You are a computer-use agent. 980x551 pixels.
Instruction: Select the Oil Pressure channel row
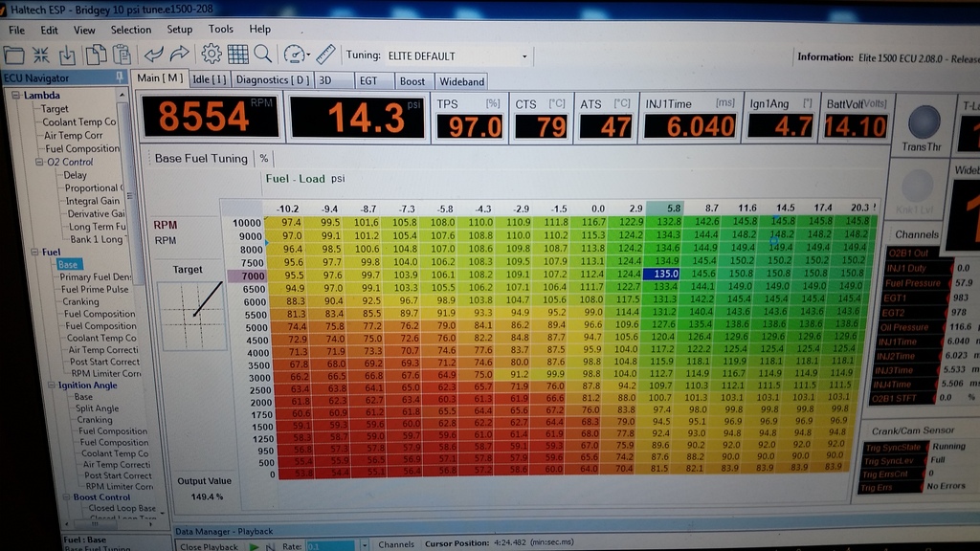(907, 327)
